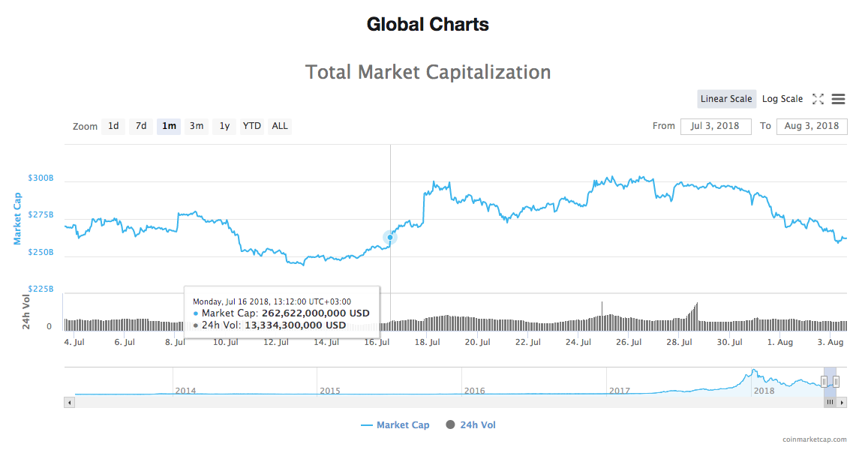Click the right navigator scroll arrow

click(x=842, y=402)
